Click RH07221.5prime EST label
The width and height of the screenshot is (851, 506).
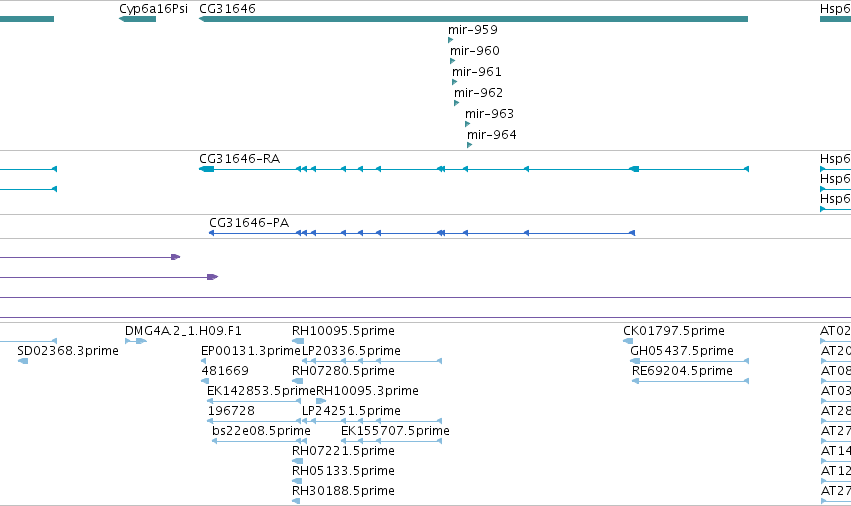coord(343,451)
